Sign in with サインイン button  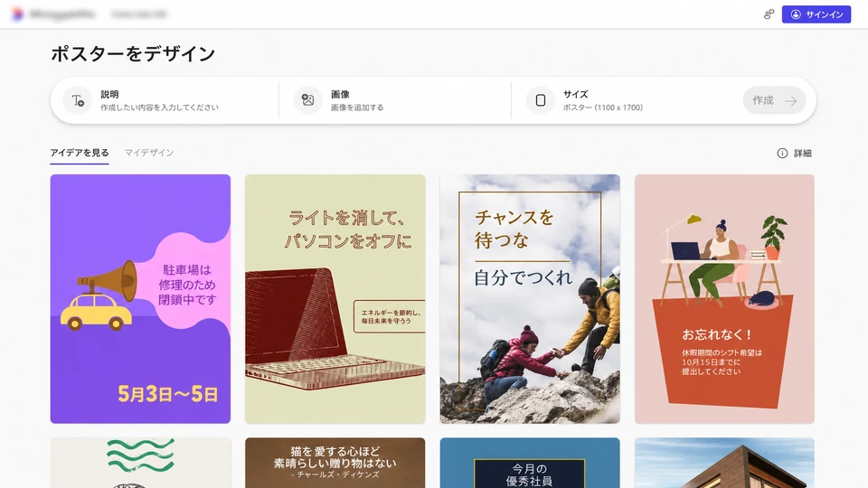click(x=816, y=14)
